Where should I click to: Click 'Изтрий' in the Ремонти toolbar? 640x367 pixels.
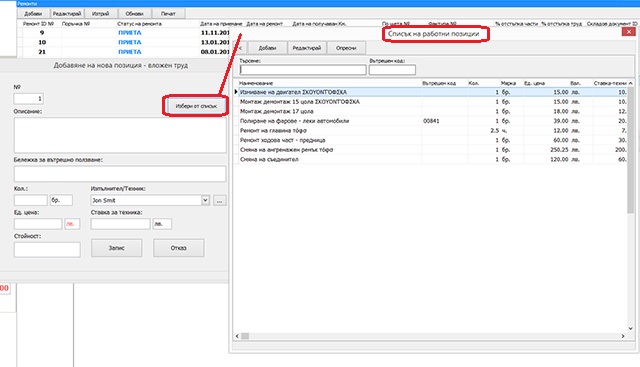click(100, 13)
